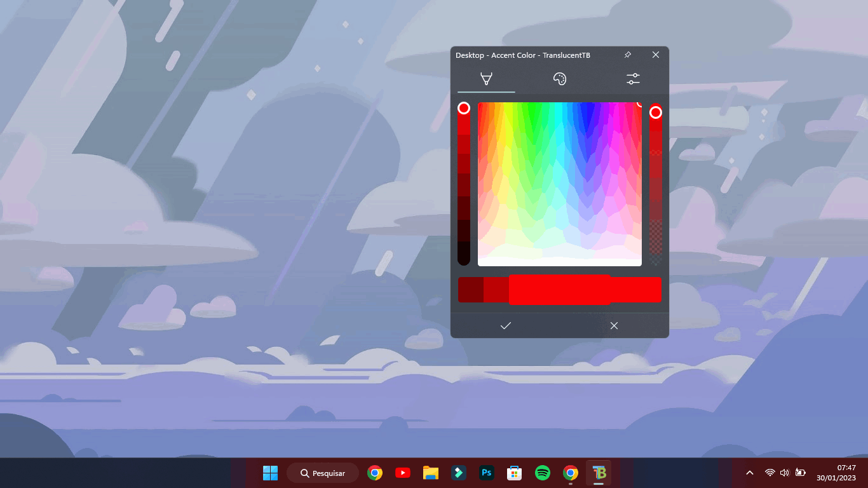Close the Accent Color dialog window

coord(656,55)
